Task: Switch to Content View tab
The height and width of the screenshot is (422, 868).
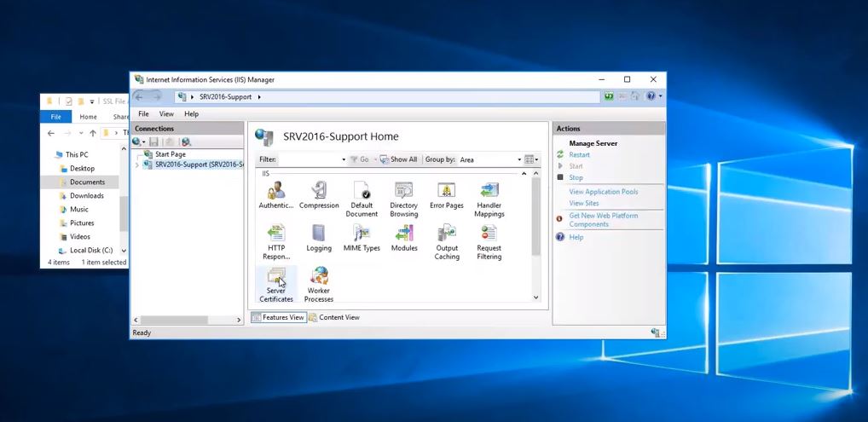Action: coord(334,317)
